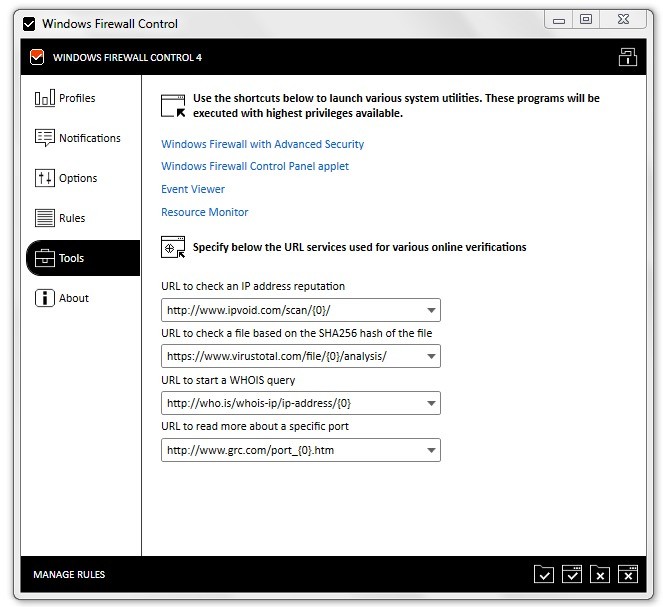Open the Profiles section in sidebar
The height and width of the screenshot is (607, 664).
(x=65, y=98)
